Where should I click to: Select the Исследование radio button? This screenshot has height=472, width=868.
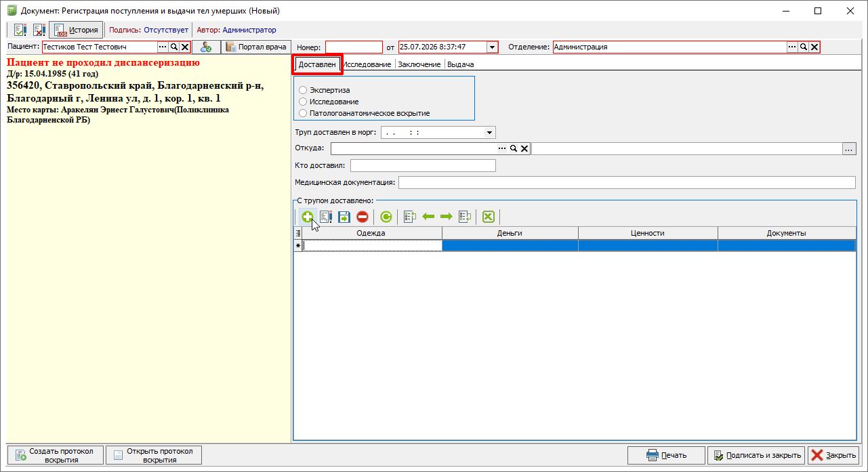pos(303,102)
